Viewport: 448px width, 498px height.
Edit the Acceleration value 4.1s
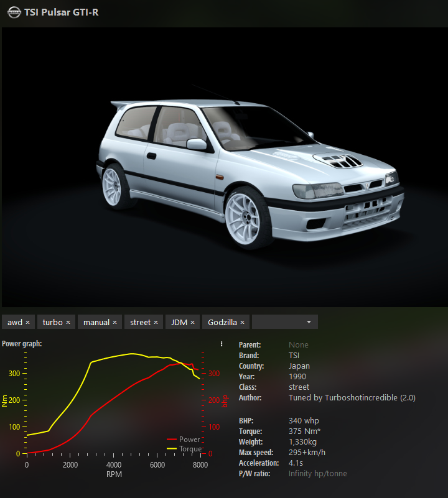[296, 463]
